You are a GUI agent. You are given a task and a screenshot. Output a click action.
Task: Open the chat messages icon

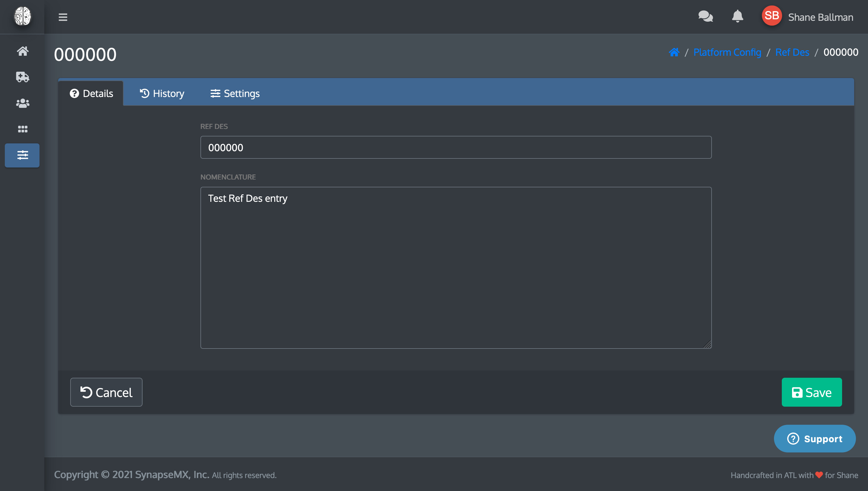[x=705, y=16]
